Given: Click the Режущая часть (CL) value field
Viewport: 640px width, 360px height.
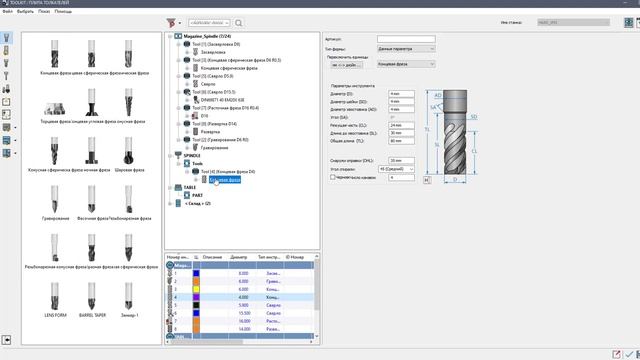Looking at the screenshot, I should click(x=401, y=125).
